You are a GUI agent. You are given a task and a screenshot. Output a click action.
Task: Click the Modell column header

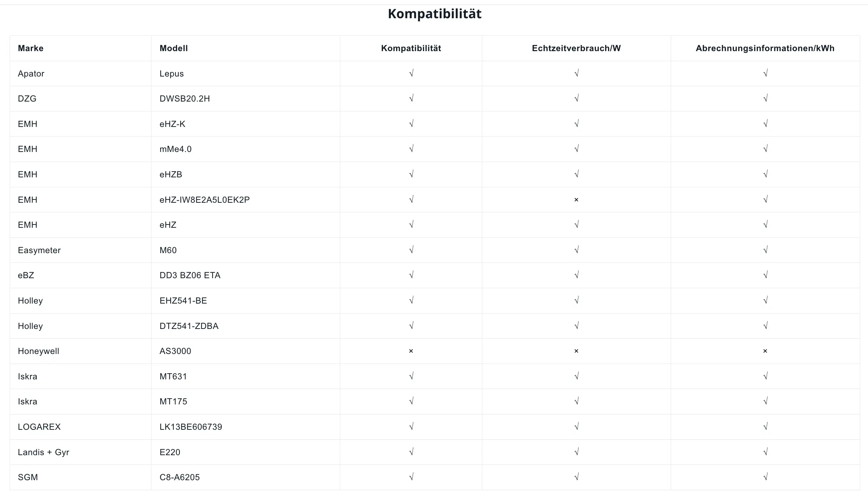pos(173,48)
